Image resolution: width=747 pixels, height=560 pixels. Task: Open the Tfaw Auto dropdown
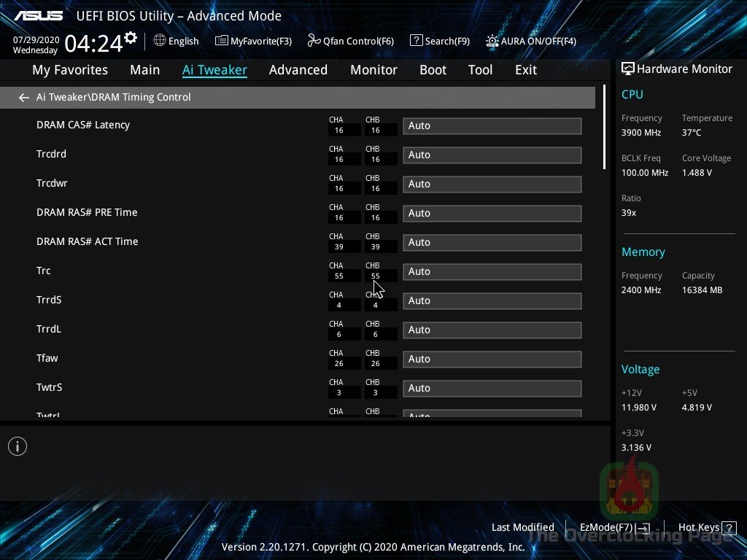(x=492, y=359)
